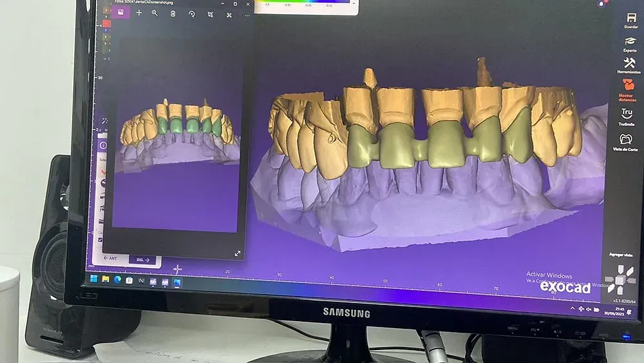This screenshot has height=363, width=644.
Task: Click Agregar vista label
Action: [621, 255]
